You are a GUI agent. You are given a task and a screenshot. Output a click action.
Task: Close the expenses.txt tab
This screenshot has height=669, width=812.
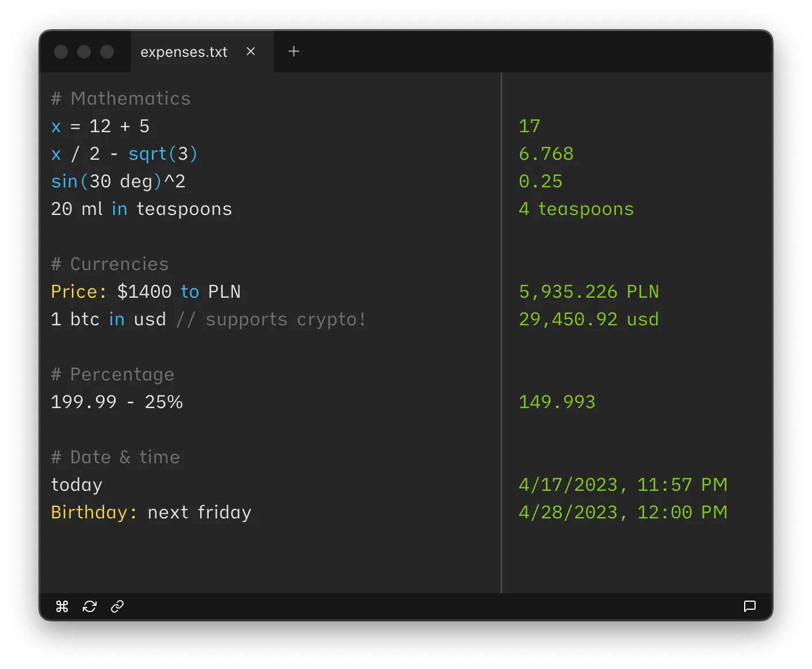[251, 52]
